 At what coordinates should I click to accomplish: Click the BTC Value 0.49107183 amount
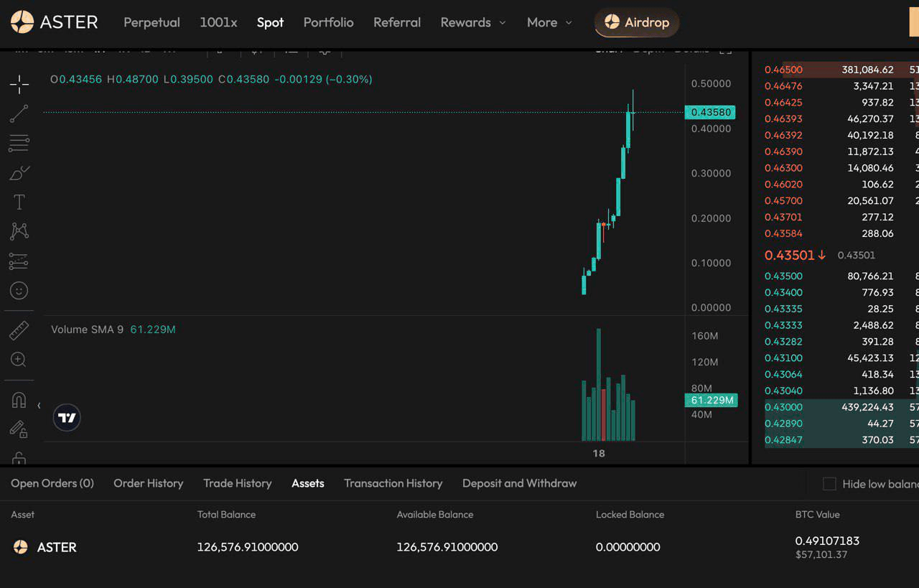pyautogui.click(x=827, y=541)
